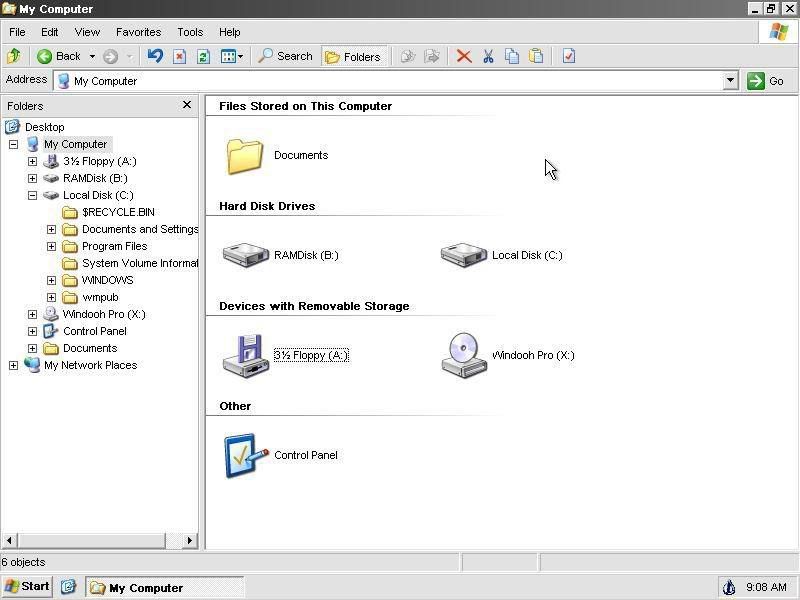
Task: Click the Paste clipboard toolbar icon
Action: 536,56
